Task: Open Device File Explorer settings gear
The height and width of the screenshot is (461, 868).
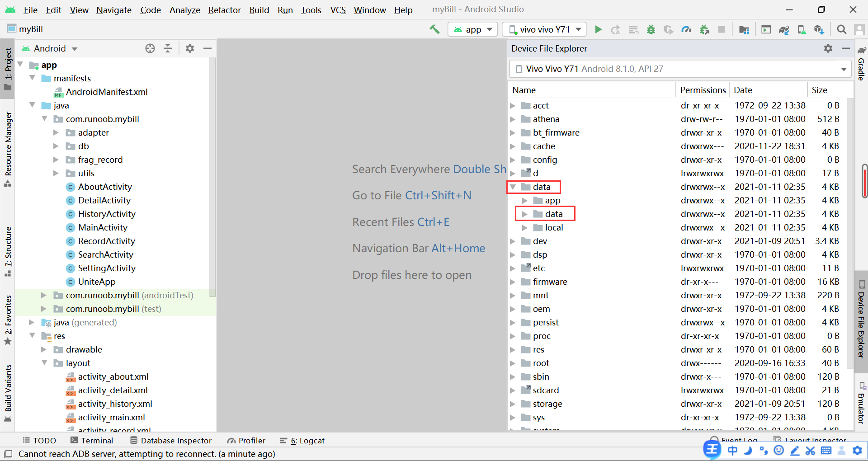Action: [828, 48]
